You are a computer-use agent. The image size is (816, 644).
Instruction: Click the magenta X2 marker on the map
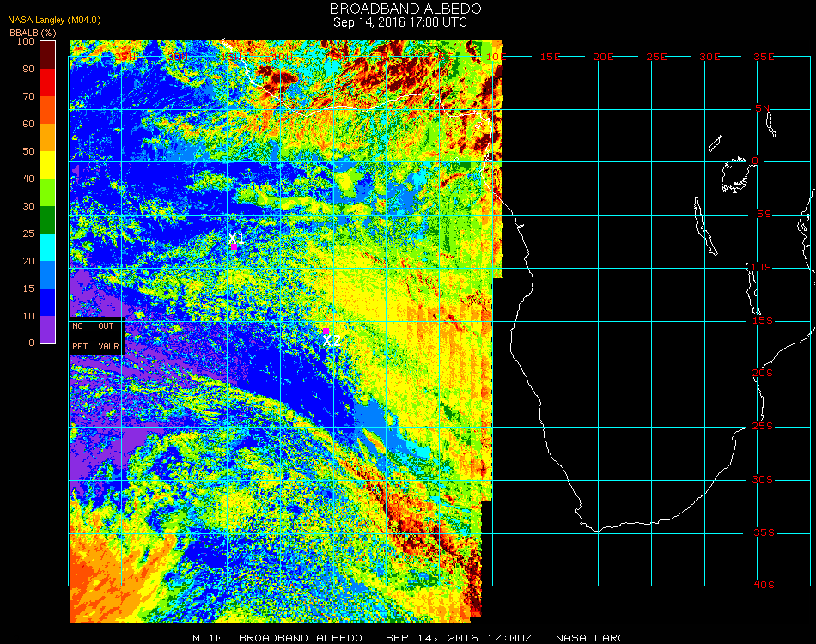(326, 331)
